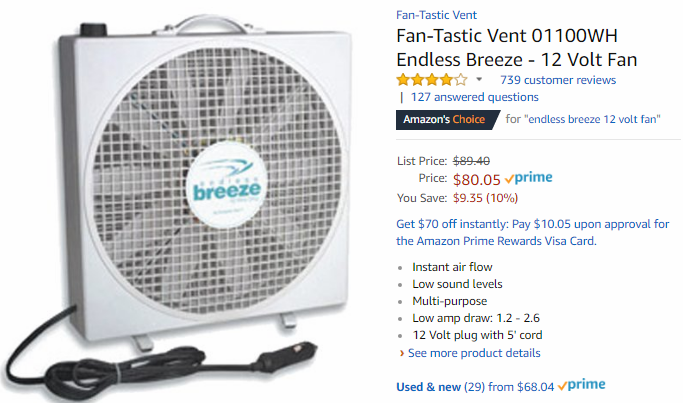Click the Prime logo beside the $80.05 price
The width and height of the screenshot is (683, 403).
pos(528,177)
